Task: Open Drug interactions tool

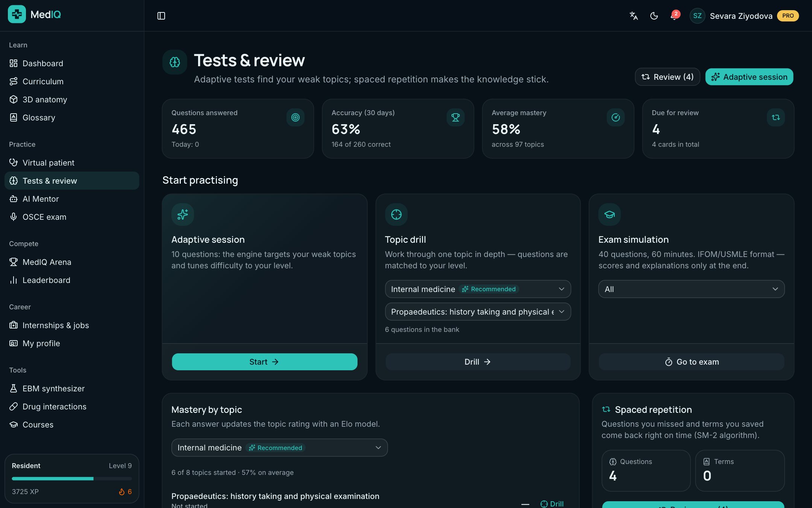Action: point(72,406)
